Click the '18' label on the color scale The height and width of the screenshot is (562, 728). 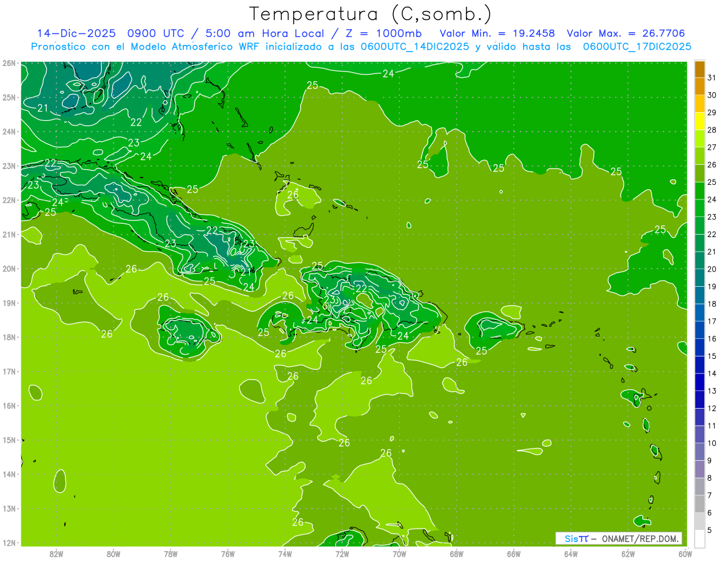coord(712,304)
